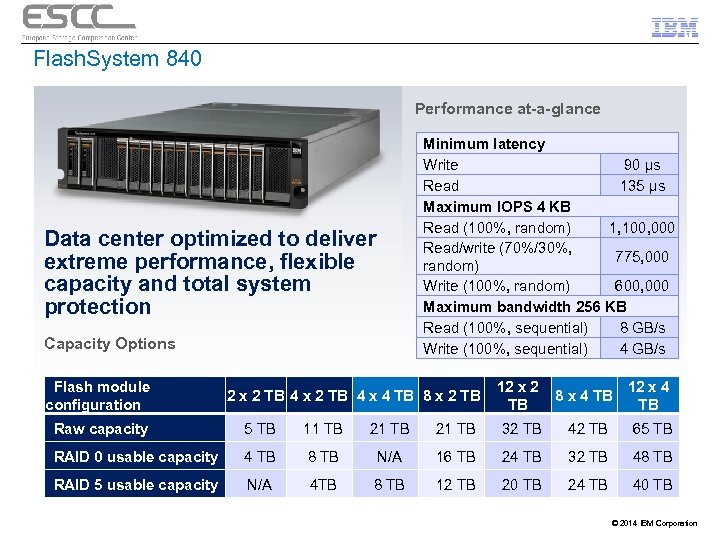Click the 'Maximum bandwidth 256 KB' header
720x540 pixels.
(547, 307)
